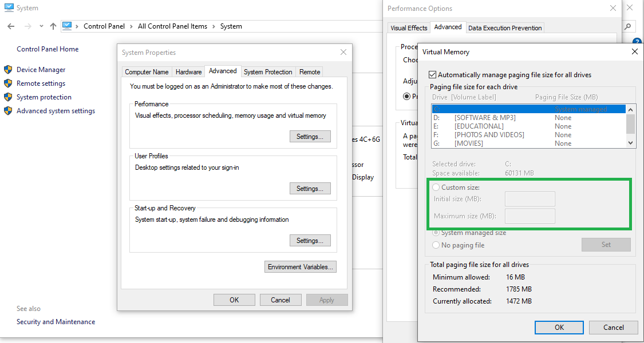Click the Initial size (MB) field

click(530, 199)
